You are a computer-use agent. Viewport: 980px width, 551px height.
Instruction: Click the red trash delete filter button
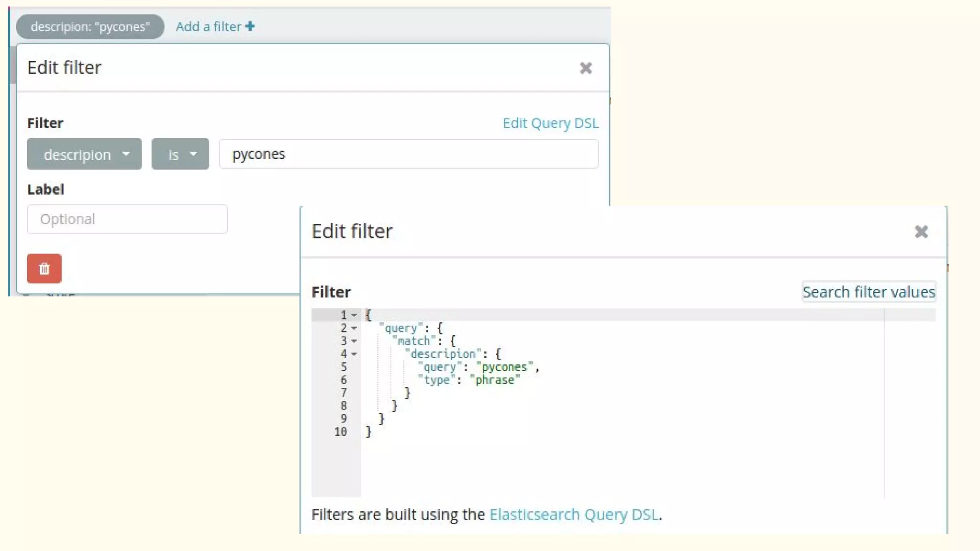tap(44, 268)
